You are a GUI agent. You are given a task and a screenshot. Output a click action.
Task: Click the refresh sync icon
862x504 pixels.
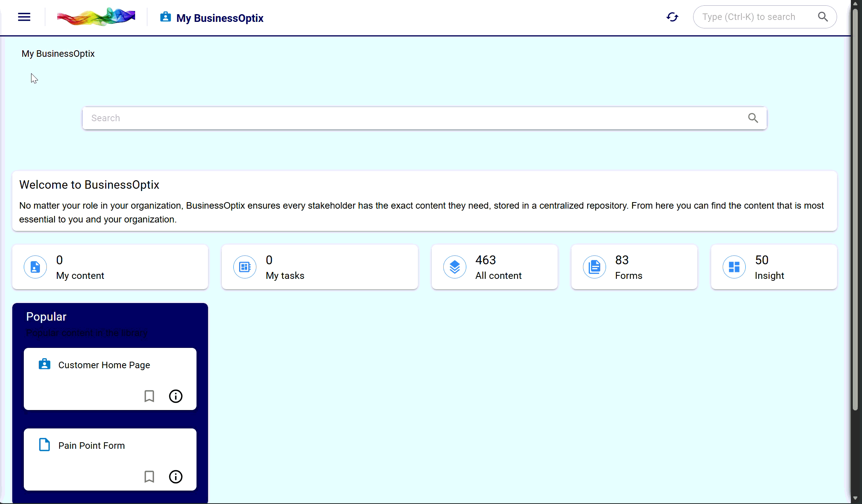tap(672, 17)
